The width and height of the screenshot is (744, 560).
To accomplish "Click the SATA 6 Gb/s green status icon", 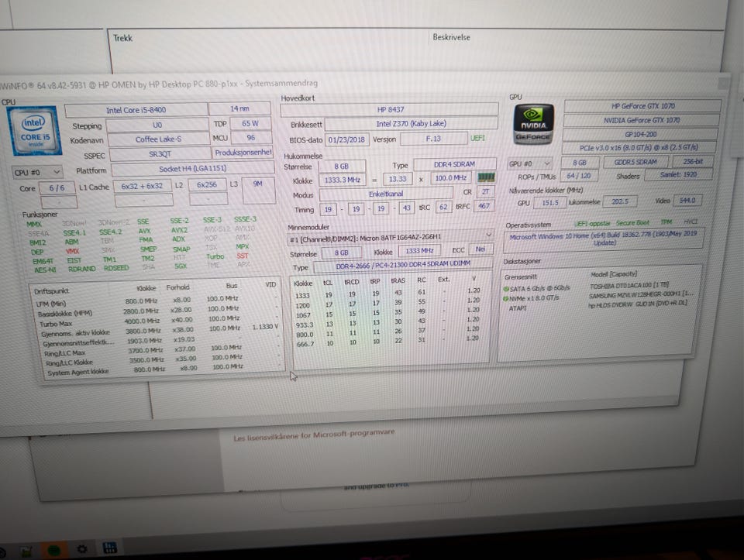I will (506, 287).
